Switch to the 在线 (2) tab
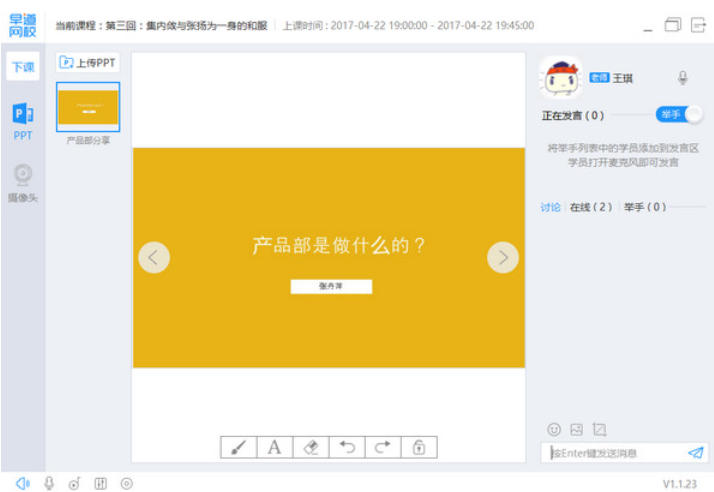This screenshot has height=492, width=714. (591, 207)
